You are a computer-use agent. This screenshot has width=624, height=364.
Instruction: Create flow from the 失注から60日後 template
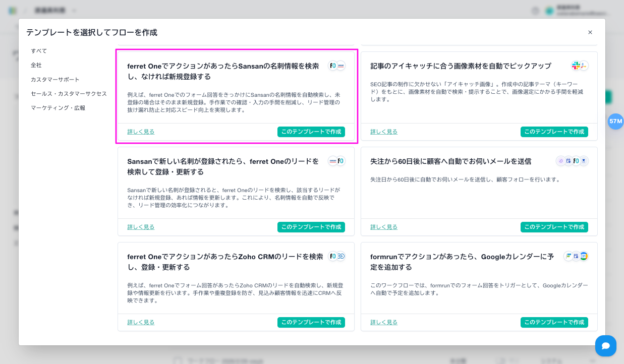click(x=554, y=227)
